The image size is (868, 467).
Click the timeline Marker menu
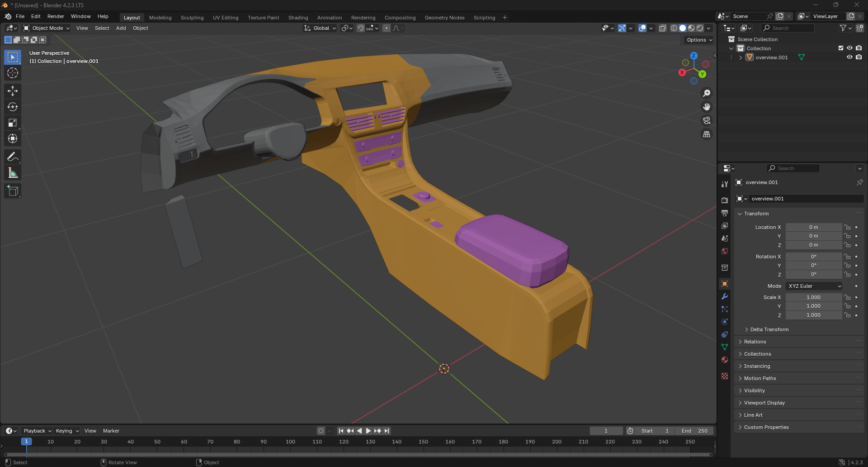click(111, 431)
